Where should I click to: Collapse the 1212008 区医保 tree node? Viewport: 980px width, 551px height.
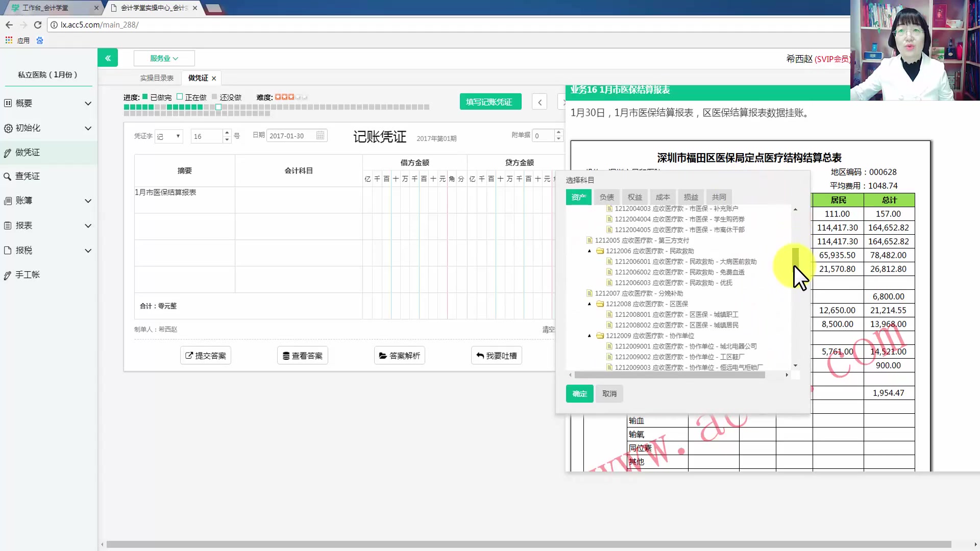590,304
